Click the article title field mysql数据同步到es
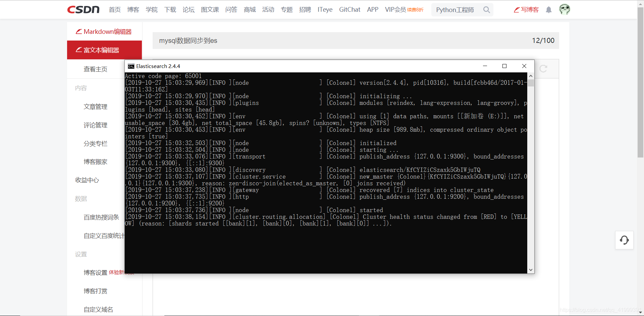644x316 pixels. click(356, 41)
